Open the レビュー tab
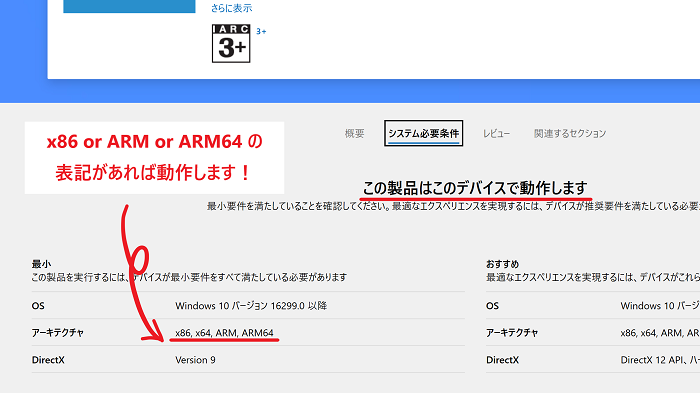Image resolution: width=700 pixels, height=393 pixels. [496, 134]
